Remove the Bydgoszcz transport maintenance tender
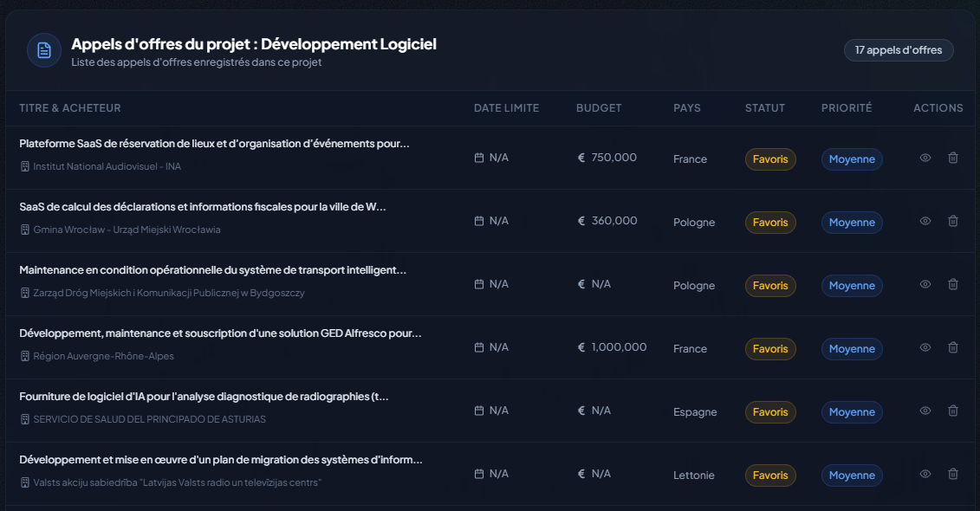 pos(953,285)
